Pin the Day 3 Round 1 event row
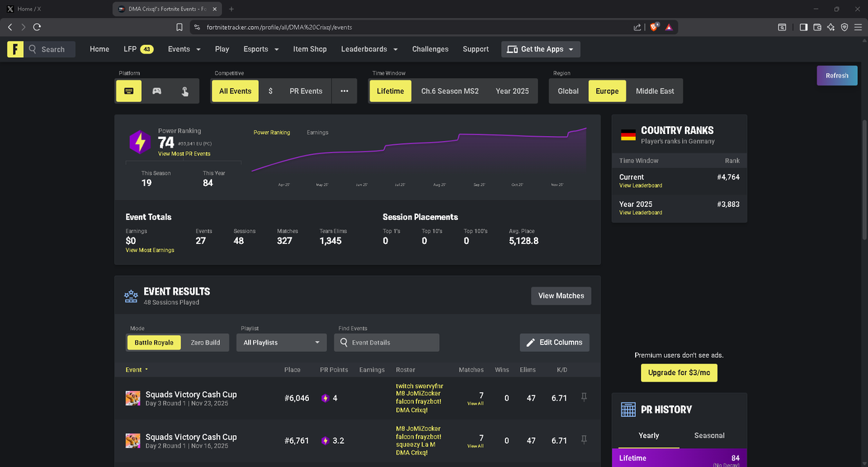Viewport: 868px width, 467px height. coord(584,397)
